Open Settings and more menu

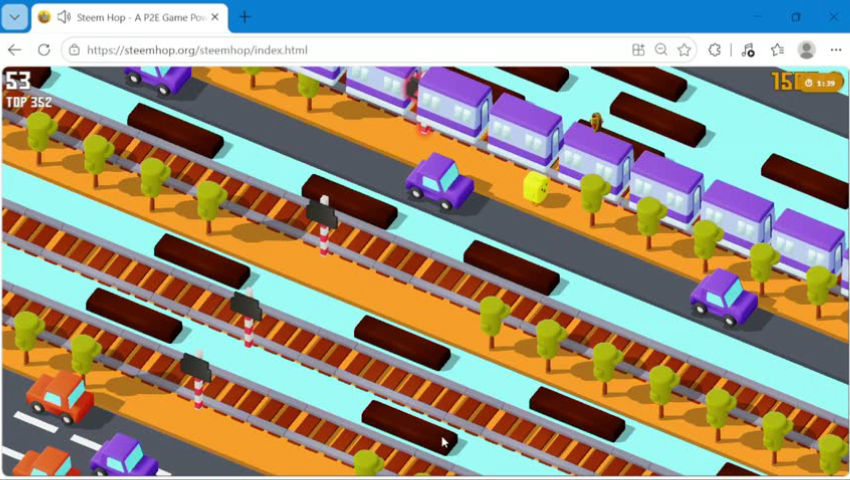[835, 50]
